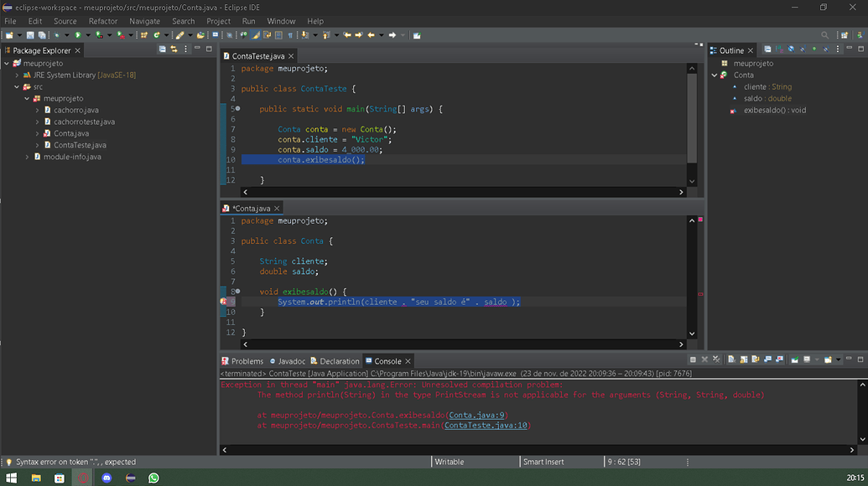The width and height of the screenshot is (868, 486).
Task: Click the green Run button in toolbar
Action: tap(77, 35)
